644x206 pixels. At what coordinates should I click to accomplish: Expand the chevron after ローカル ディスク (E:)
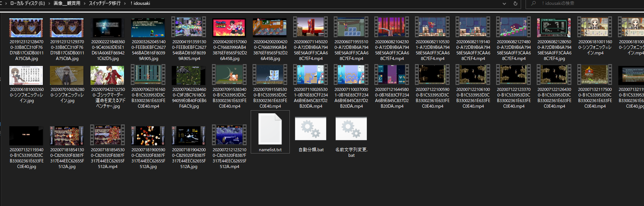pyautogui.click(x=49, y=3)
